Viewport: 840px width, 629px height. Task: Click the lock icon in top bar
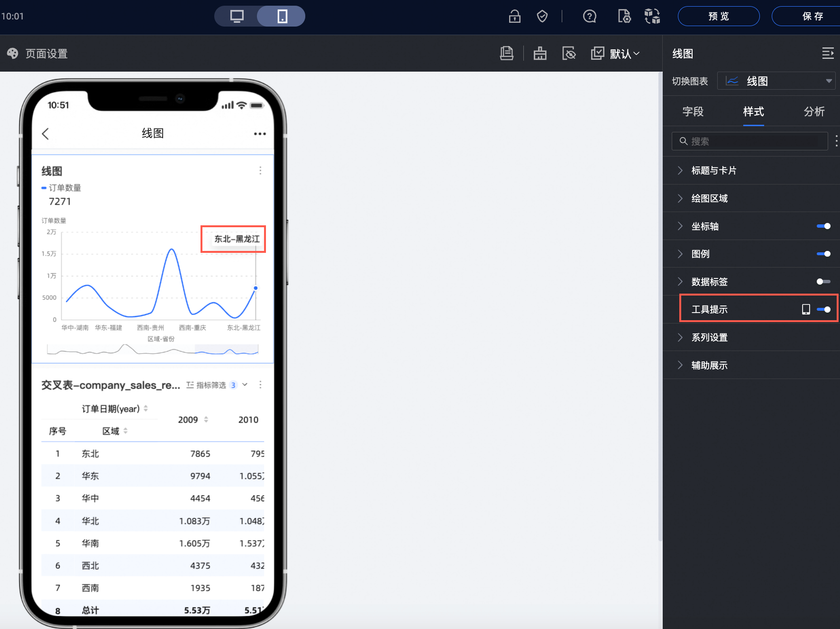(x=515, y=16)
